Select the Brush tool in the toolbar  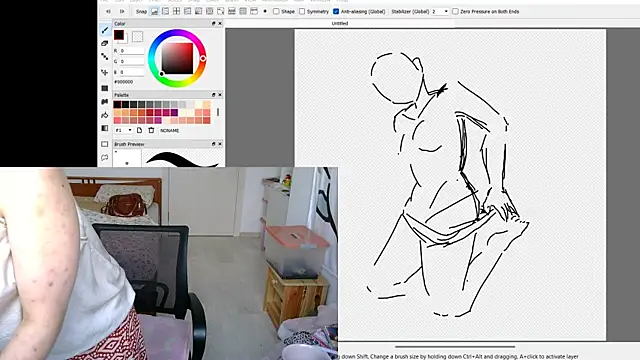(105, 30)
